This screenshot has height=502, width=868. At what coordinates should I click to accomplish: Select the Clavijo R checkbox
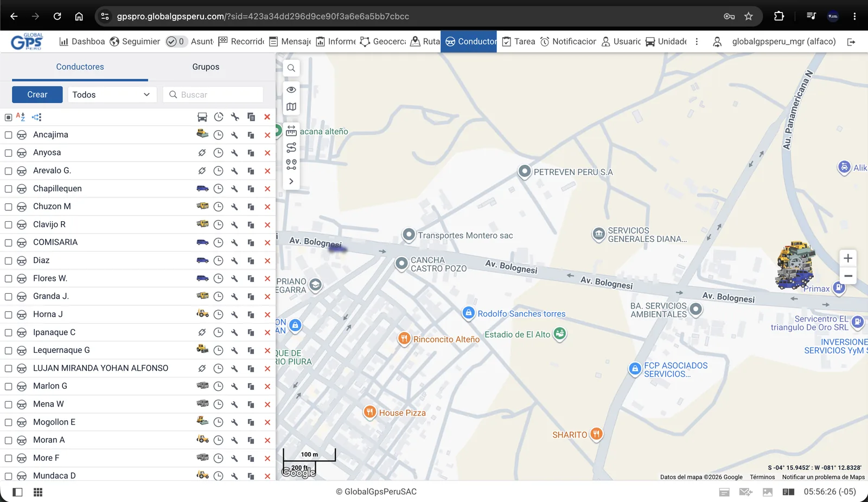click(8, 224)
